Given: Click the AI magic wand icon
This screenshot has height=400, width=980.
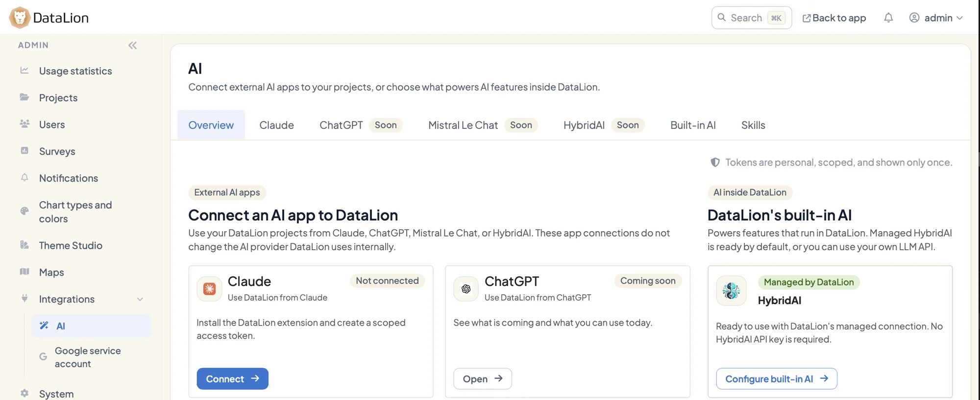Looking at the screenshot, I should coord(44,326).
